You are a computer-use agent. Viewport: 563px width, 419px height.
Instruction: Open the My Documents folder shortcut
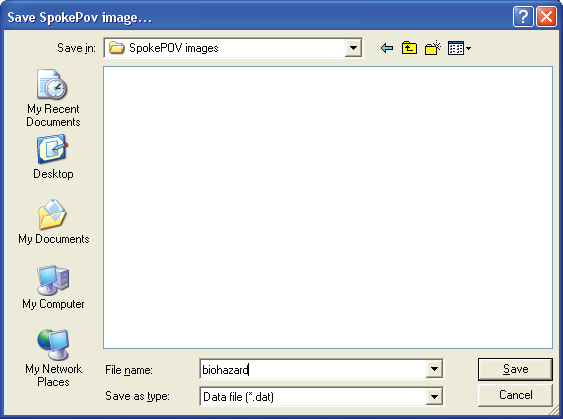point(53,222)
